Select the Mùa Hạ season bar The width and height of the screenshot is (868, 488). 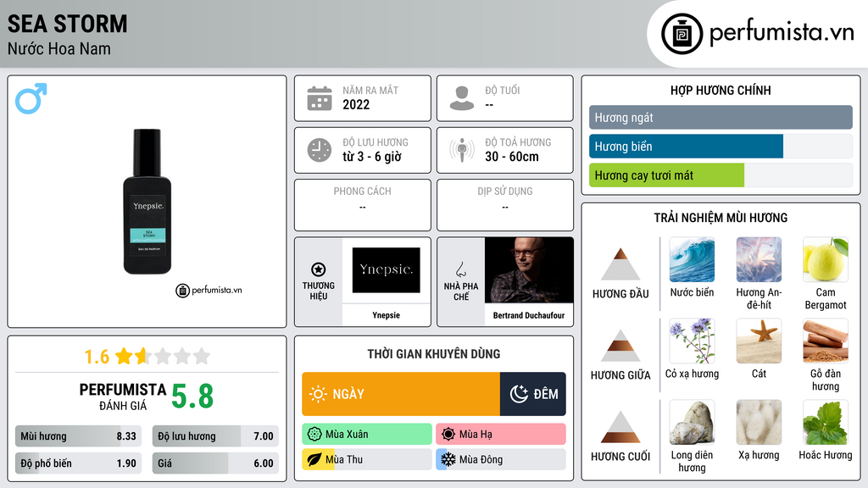(501, 435)
